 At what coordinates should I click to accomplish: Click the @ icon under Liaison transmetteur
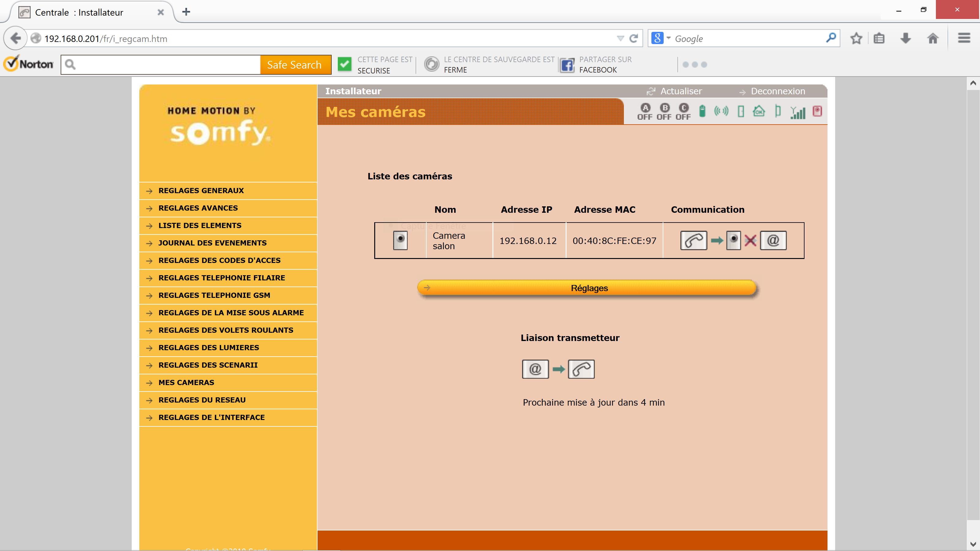[x=535, y=369]
